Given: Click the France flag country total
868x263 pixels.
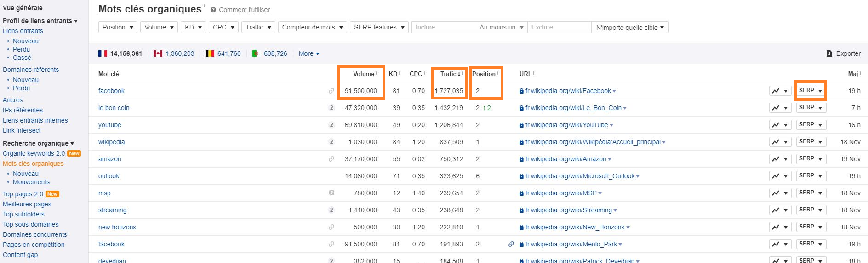Looking at the screenshot, I should [x=120, y=53].
